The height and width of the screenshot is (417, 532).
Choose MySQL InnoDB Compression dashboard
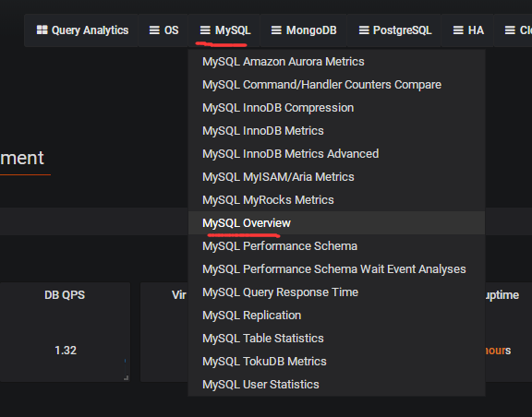[x=336, y=108]
